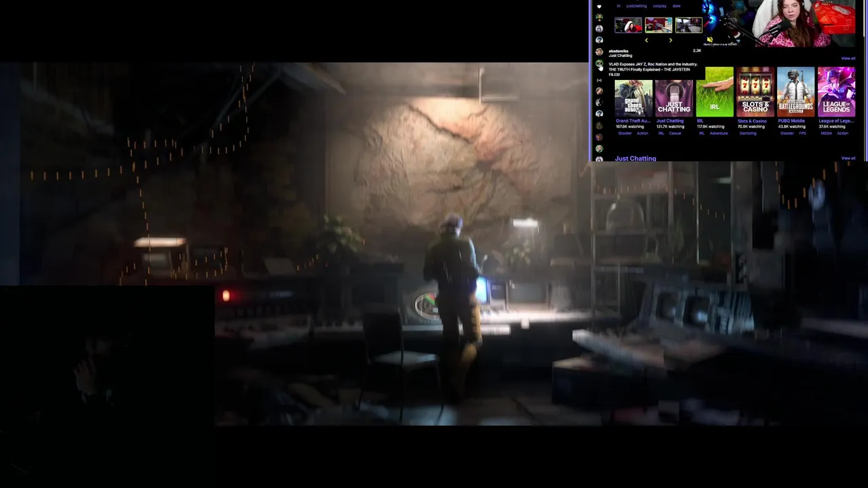
Task: Click the 'irl' tag above the carousel
Action: pos(618,6)
